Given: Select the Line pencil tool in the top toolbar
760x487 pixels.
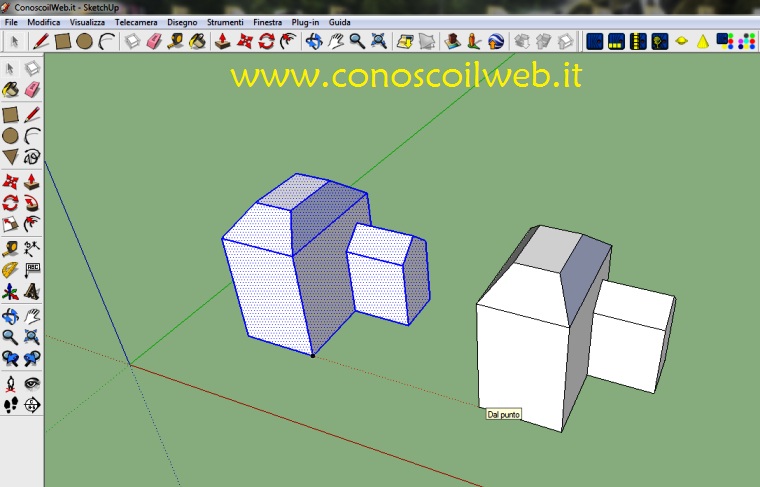Looking at the screenshot, I should (41, 41).
